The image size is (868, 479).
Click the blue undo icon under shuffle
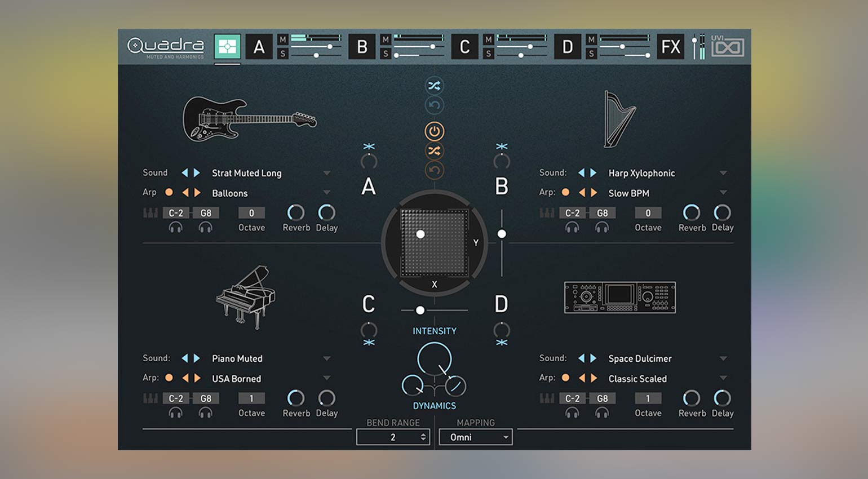[434, 105]
